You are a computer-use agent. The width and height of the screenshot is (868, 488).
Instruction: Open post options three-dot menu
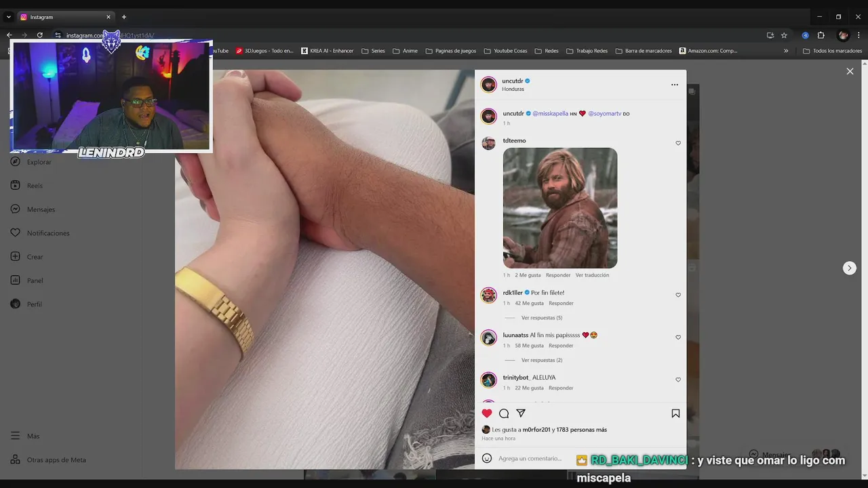[675, 85]
